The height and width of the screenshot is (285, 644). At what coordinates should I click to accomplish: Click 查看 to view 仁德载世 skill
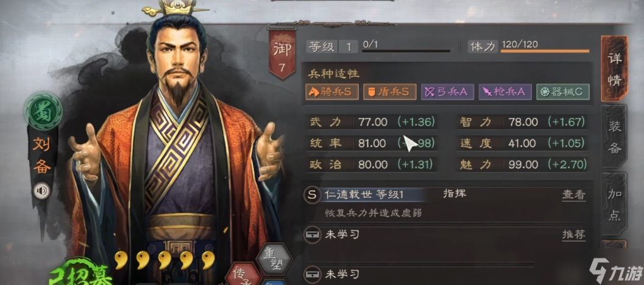pyautogui.click(x=574, y=195)
